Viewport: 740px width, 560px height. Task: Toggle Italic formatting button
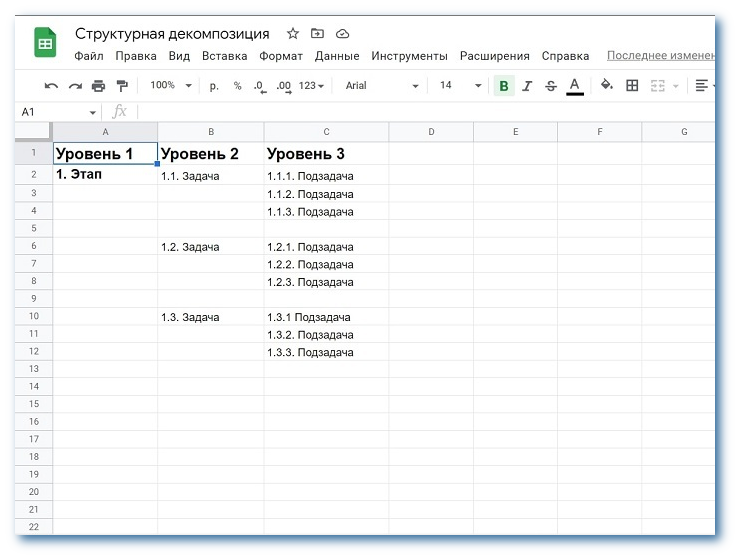[x=528, y=86]
